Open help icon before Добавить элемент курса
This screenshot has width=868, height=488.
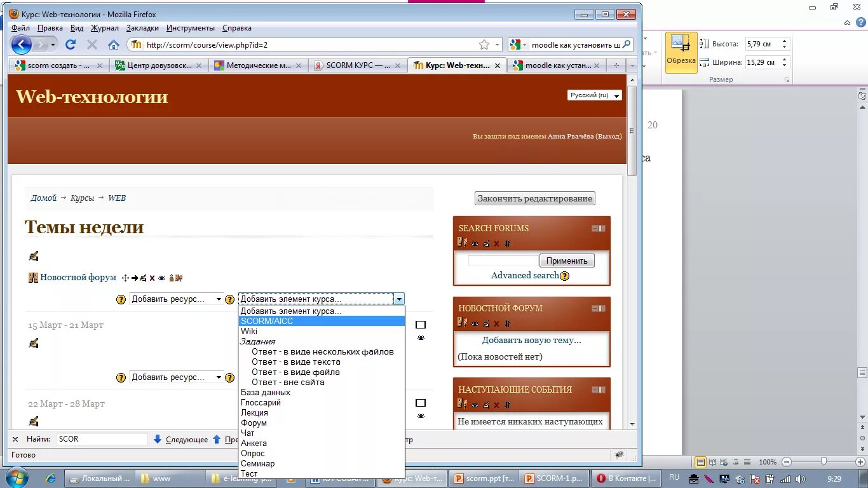[x=230, y=299]
